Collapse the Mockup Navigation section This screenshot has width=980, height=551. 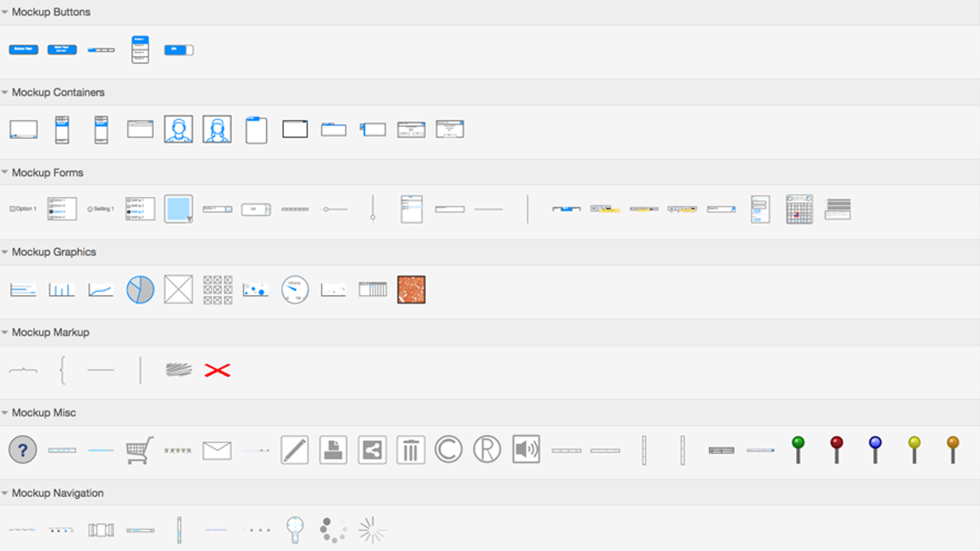click(5, 493)
